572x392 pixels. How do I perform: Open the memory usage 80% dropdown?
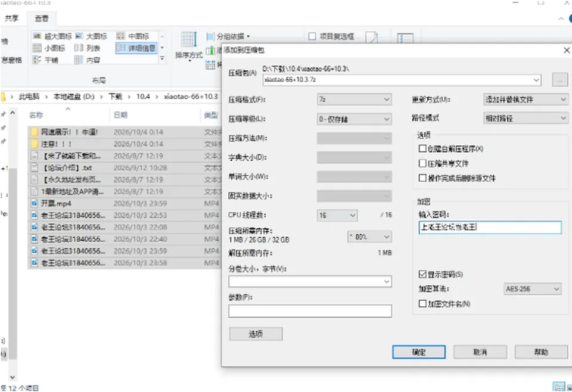[x=369, y=237]
